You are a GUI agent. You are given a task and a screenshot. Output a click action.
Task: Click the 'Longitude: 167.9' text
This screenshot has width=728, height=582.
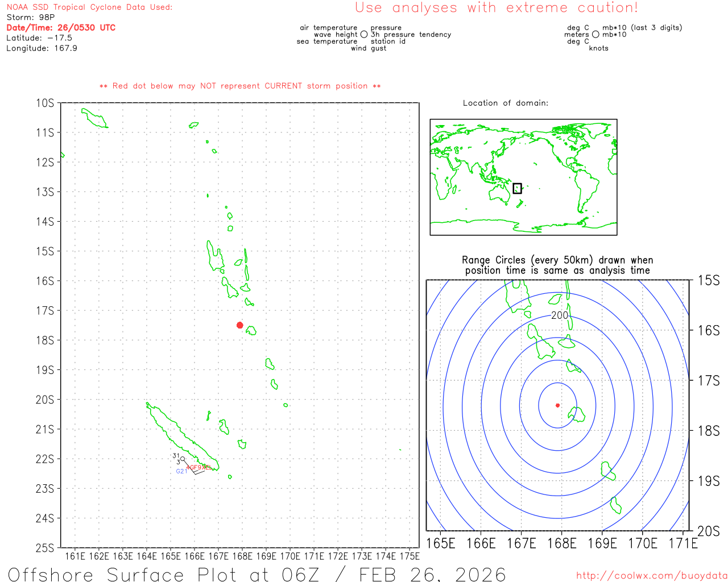(42, 48)
